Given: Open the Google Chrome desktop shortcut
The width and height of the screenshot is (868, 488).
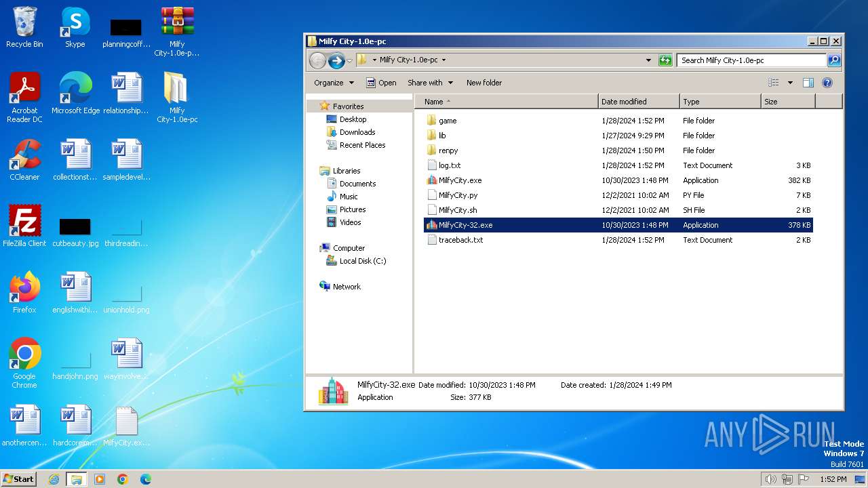Looking at the screenshot, I should (24, 363).
